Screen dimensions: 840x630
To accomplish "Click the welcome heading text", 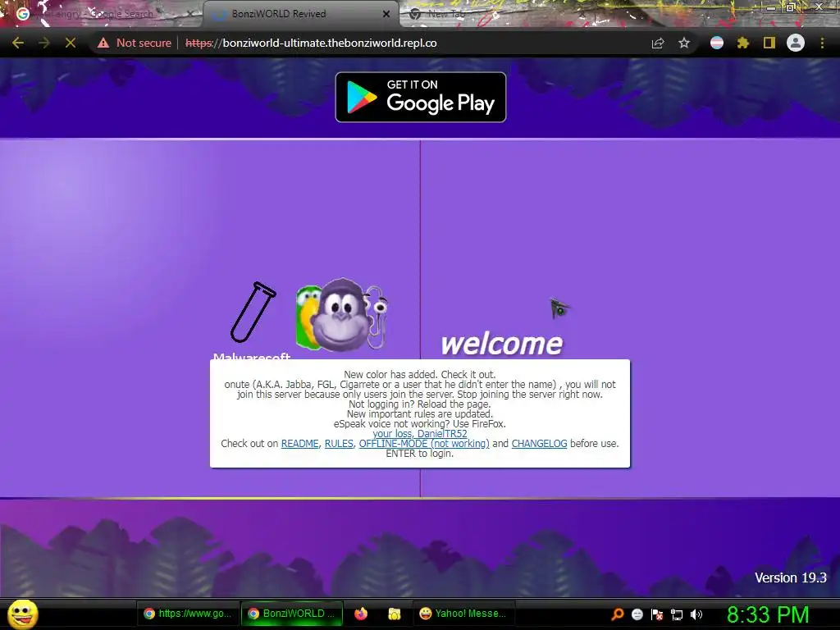I will 502,344.
